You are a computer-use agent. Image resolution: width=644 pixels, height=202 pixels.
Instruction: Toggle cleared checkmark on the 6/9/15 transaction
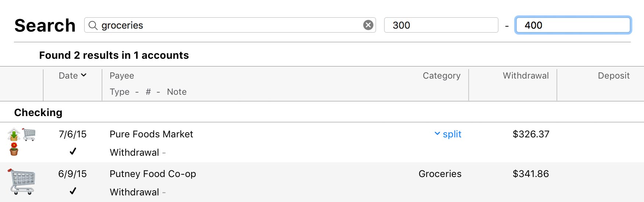[73, 191]
